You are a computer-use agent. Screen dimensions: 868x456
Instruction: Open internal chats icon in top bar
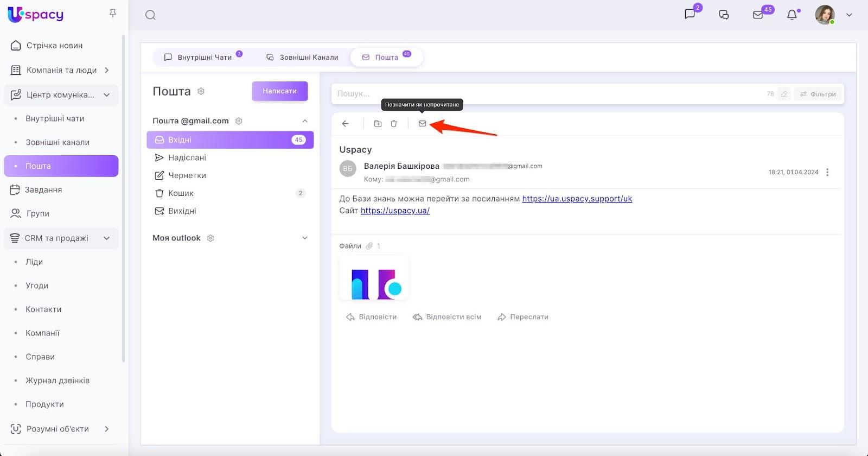[x=690, y=14]
